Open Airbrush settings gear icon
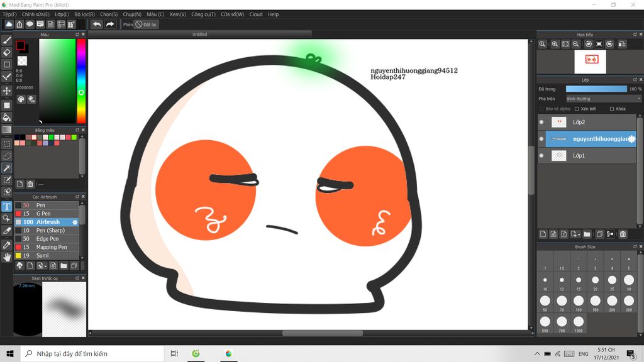The image size is (644, 362). [x=75, y=222]
